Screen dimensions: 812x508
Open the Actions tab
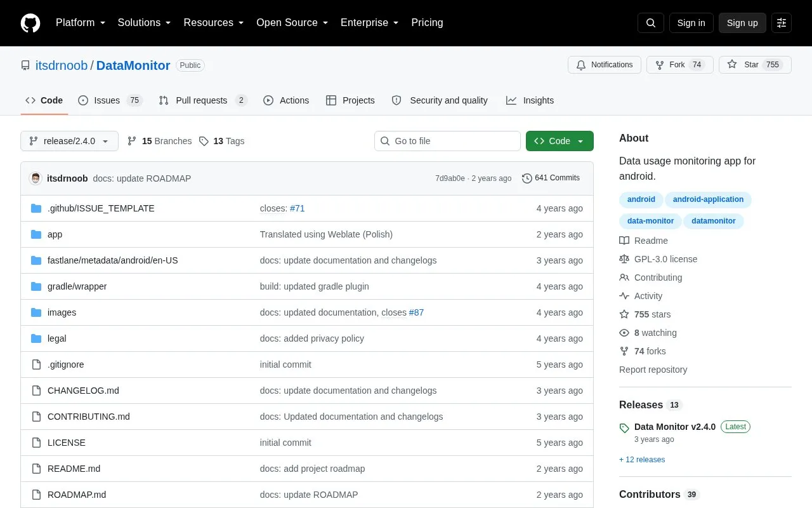coord(286,100)
